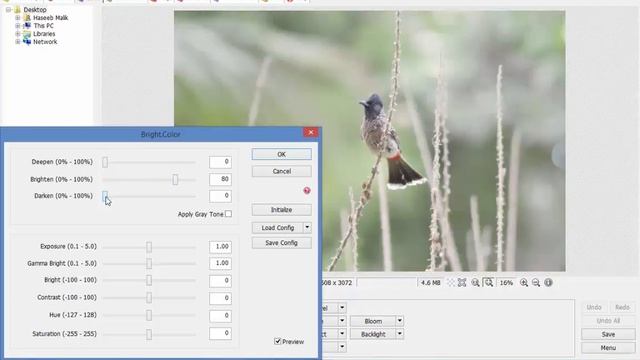This screenshot has height=360, width=640.
Task: Toggle the Apply Gray Tone checkbox
Action: [229, 213]
